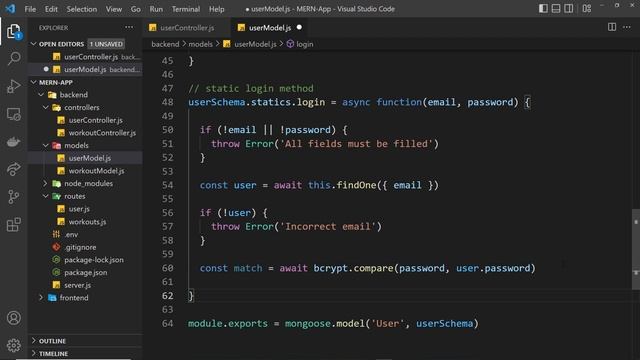
Task: Open File menu
Action: click(x=30, y=9)
